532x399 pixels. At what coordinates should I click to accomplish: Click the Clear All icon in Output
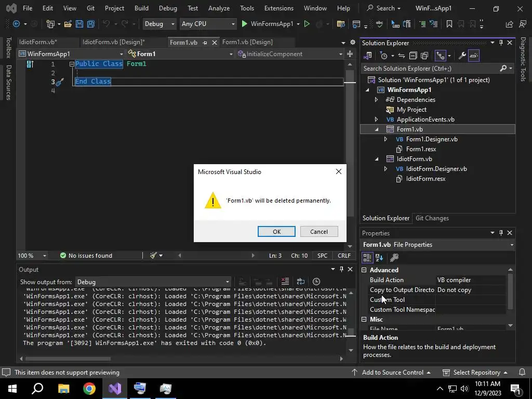(x=285, y=282)
